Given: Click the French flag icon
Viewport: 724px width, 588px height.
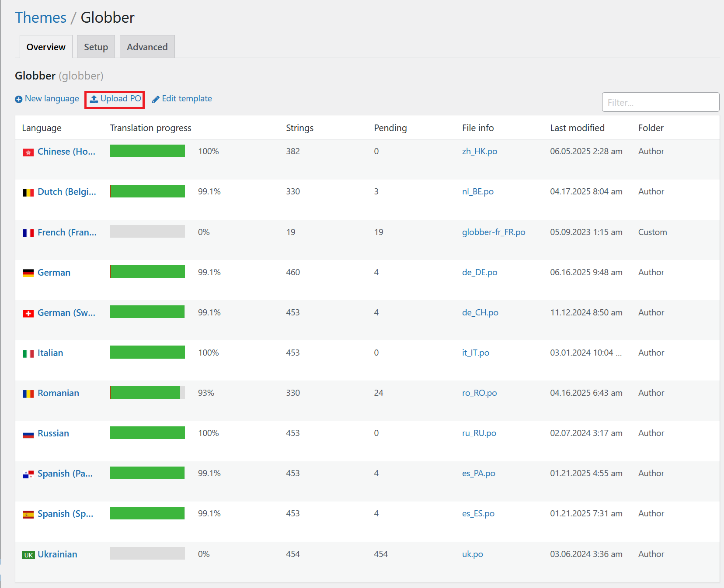Looking at the screenshot, I should tap(28, 233).
